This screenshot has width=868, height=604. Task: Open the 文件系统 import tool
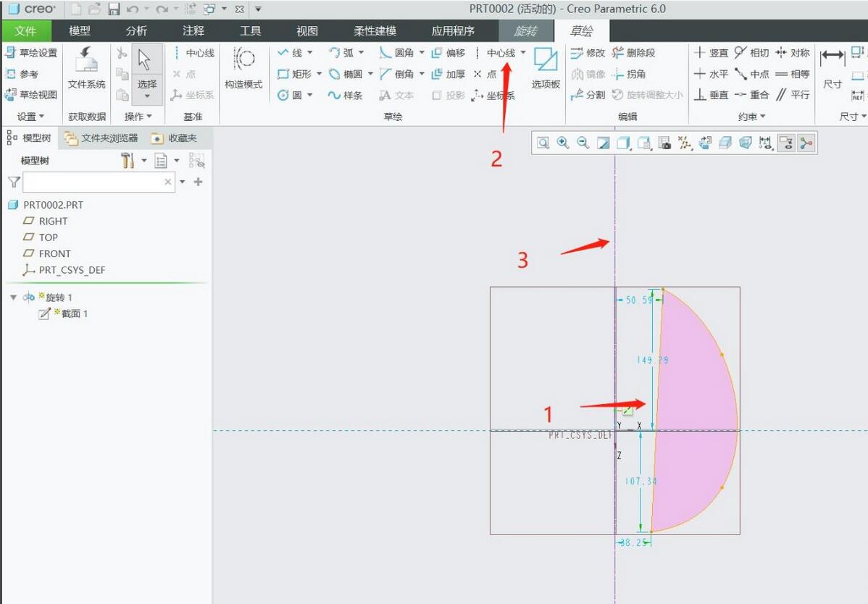[x=86, y=67]
